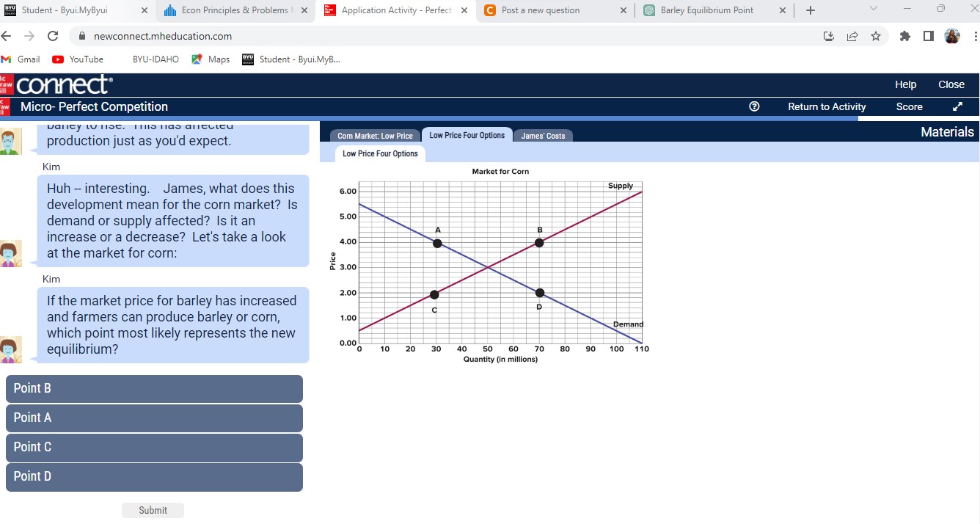Expand the activity to fullscreen

pos(957,106)
